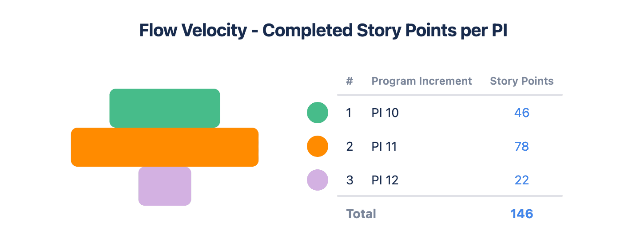Select the PI 11 row label

click(x=384, y=147)
